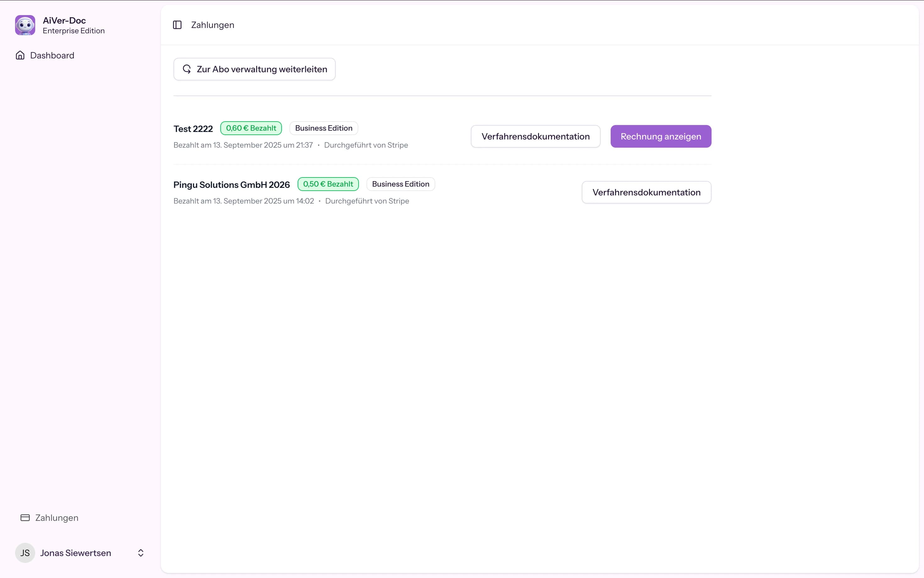Click Durchgeführt von Stripe under Pingu Solutions
This screenshot has width=924, height=578.
[x=367, y=201]
